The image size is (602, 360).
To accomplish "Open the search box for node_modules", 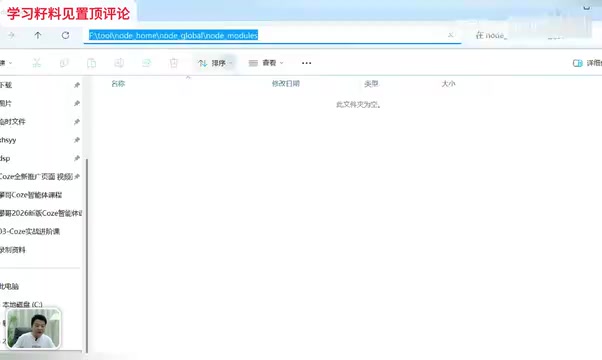I will pos(530,35).
